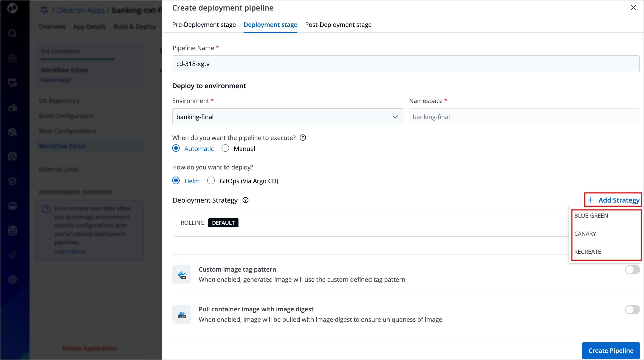Switch to Pre-Deployment stage tab

pyautogui.click(x=204, y=25)
